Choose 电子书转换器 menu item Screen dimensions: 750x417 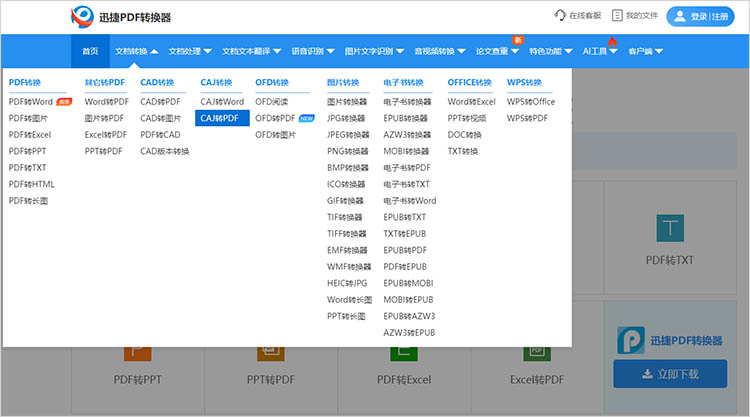pos(407,102)
